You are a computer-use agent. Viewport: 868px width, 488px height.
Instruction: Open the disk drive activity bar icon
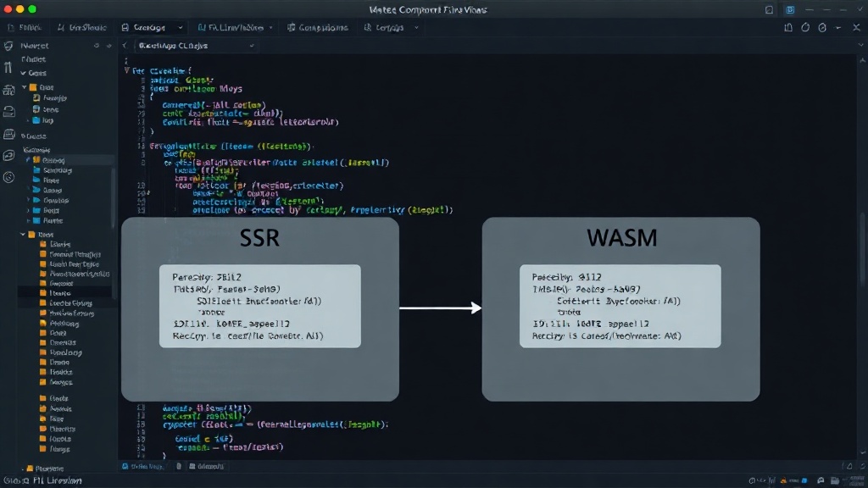point(8,111)
